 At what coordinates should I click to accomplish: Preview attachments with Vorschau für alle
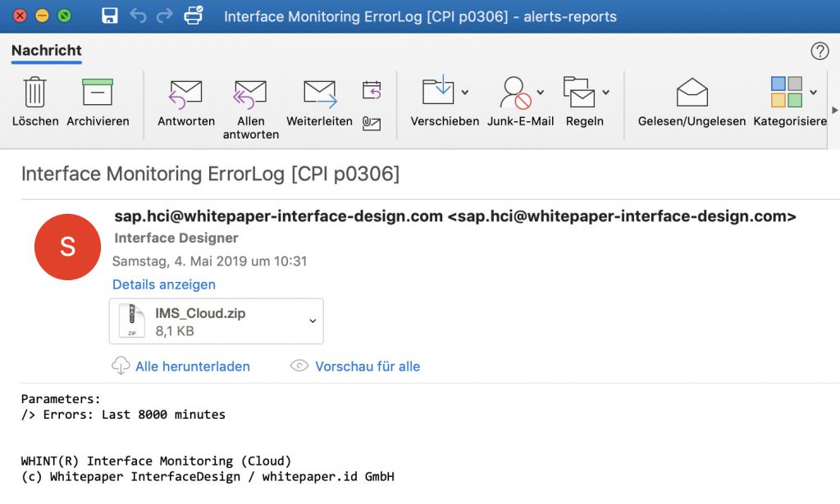coord(367,366)
